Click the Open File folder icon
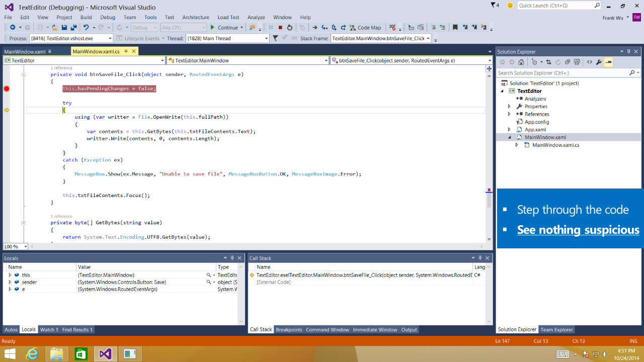 55,28
